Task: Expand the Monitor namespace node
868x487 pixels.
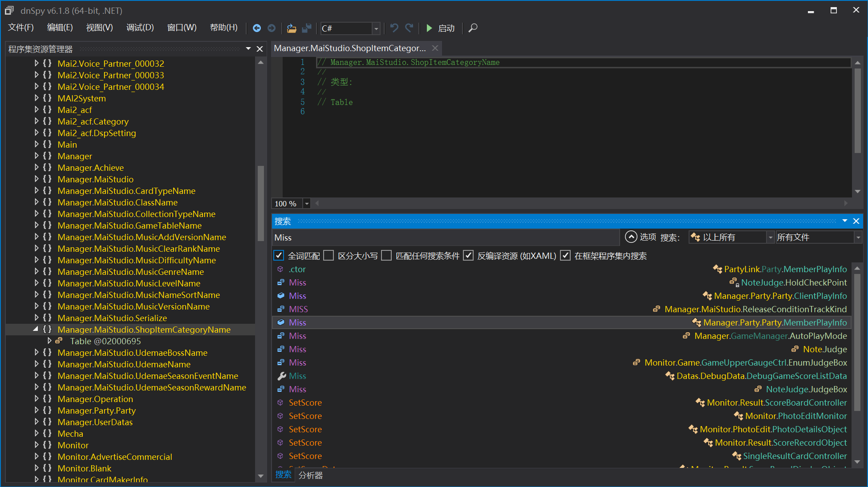Action: click(x=37, y=445)
